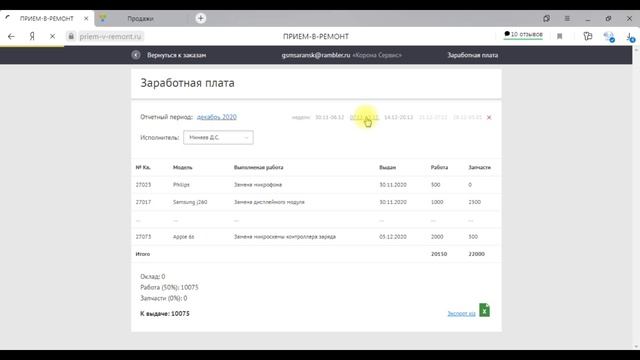
Task: Click the total work amount 20150
Action: [439, 254]
